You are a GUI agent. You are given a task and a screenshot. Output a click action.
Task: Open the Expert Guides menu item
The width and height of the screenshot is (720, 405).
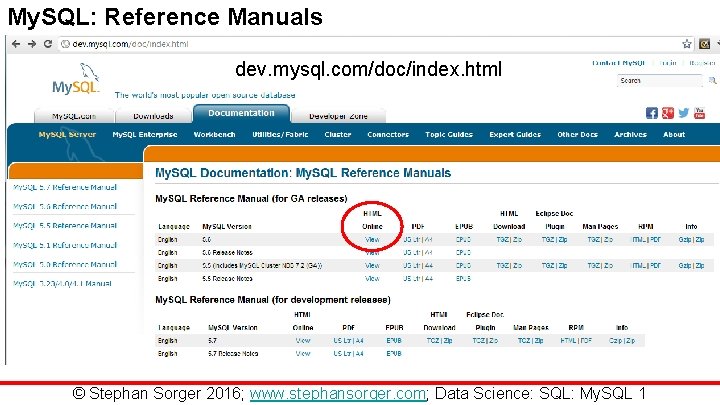pyautogui.click(x=515, y=135)
